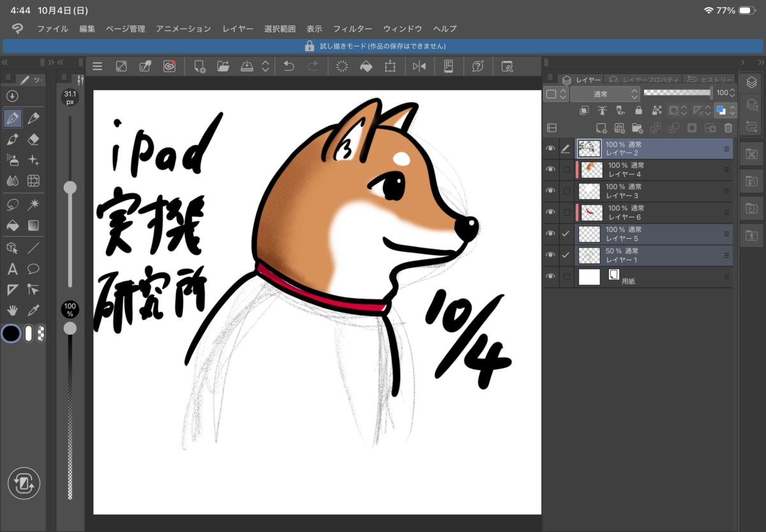
Task: Click the Undo arrow in command bar
Action: [289, 66]
